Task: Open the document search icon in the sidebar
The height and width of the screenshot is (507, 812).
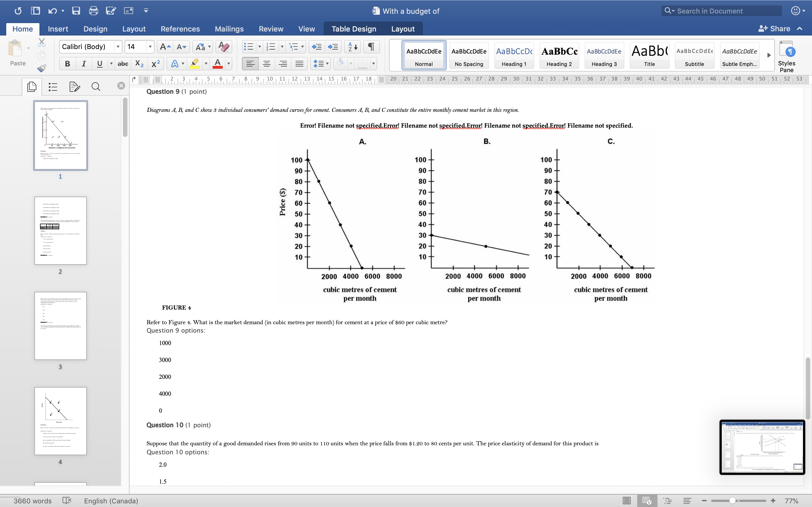Action: click(96, 86)
